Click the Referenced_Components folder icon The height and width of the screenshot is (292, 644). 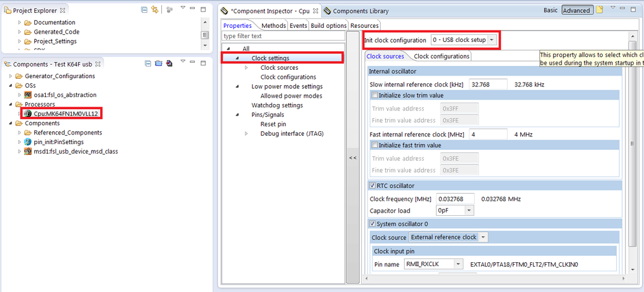tap(28, 133)
